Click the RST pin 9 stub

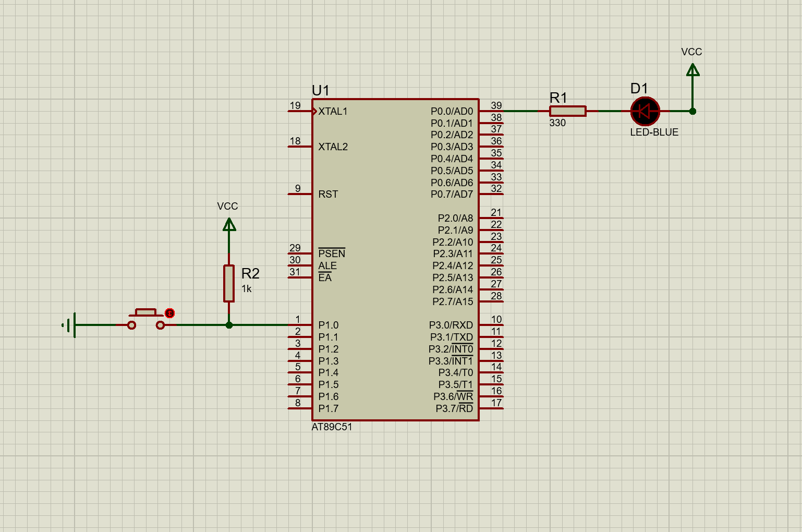point(300,194)
